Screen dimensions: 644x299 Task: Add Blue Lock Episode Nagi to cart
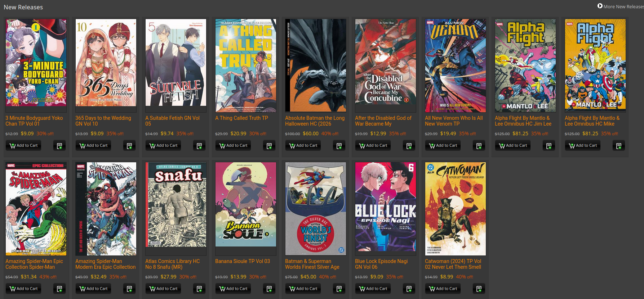373,289
